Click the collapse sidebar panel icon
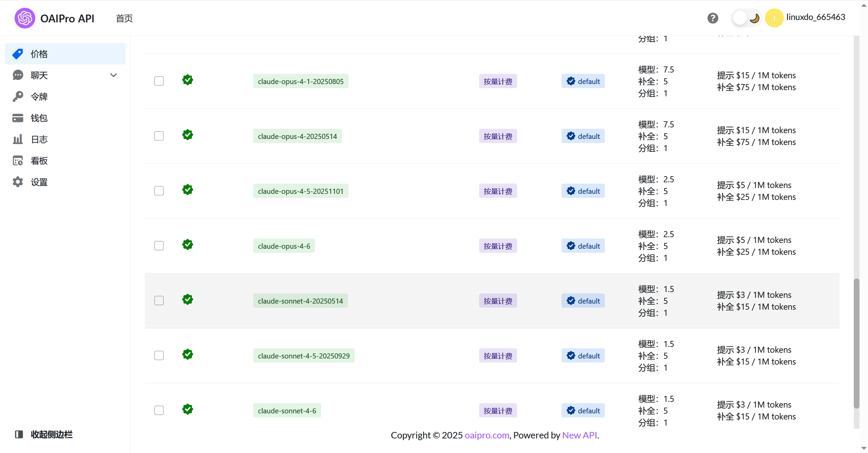868x453 pixels. point(19,434)
